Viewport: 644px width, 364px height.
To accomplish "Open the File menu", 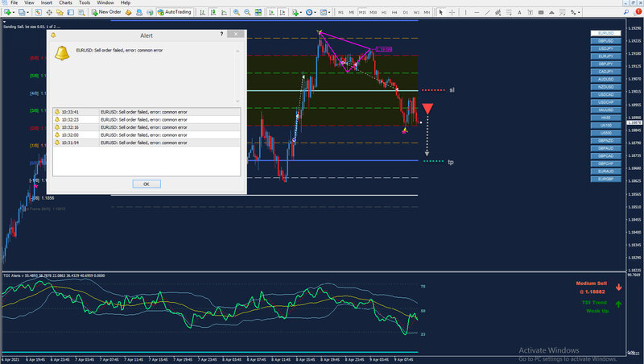I will point(14,2).
